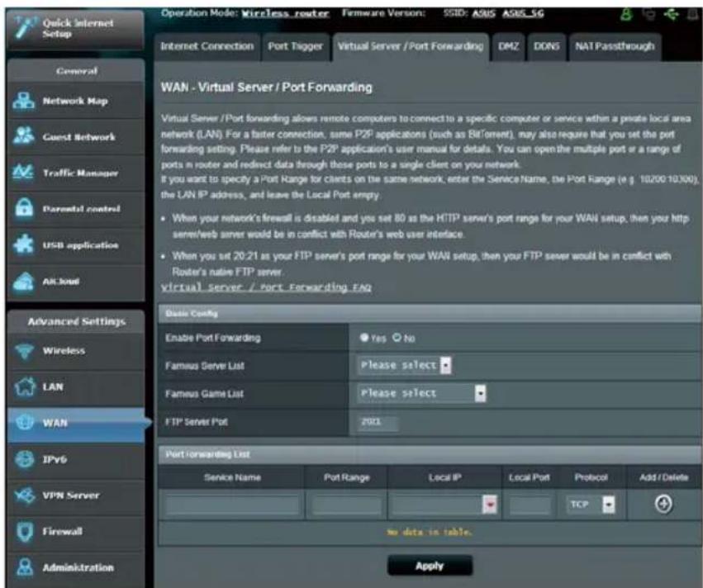Screen dimensions: 703x588
Task: Open USB application menu item
Action: tap(75, 245)
